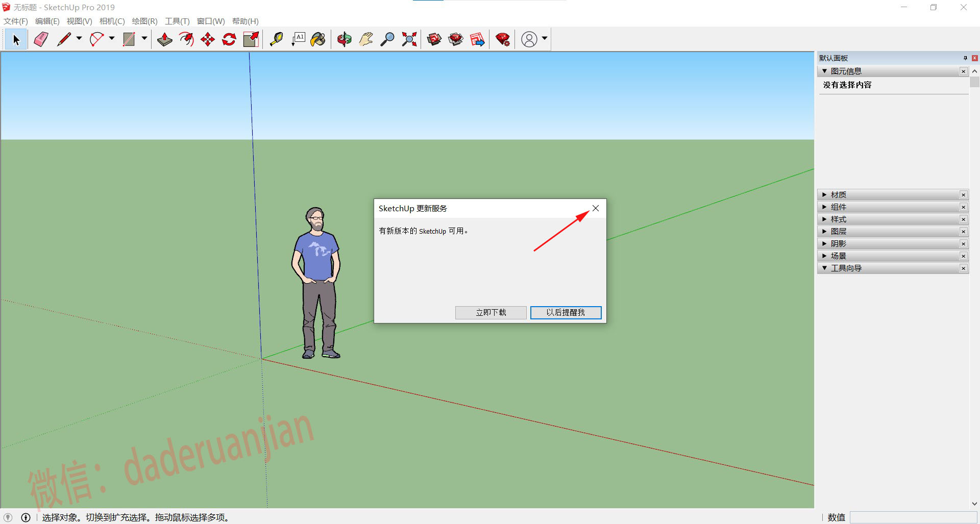Activate the Orbit camera tool
Image resolution: width=980 pixels, height=524 pixels.
coord(345,39)
